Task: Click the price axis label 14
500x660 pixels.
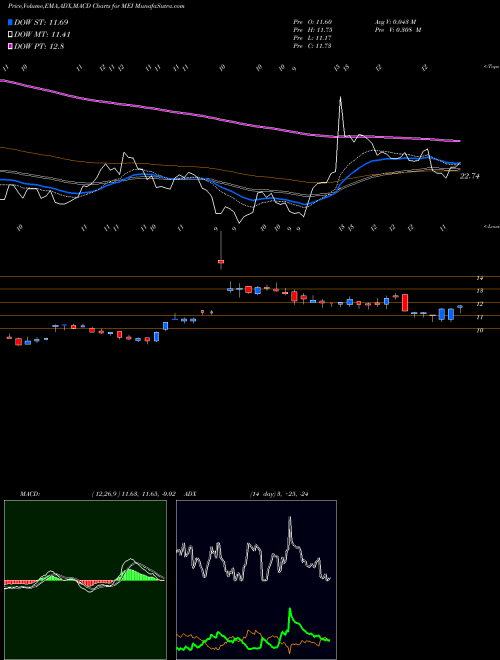Action: (479, 278)
